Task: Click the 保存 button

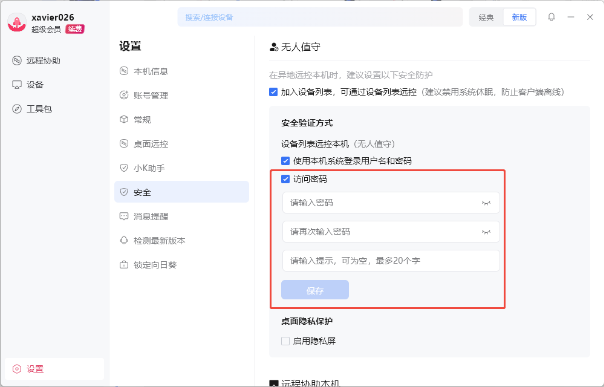Action: coord(315,290)
